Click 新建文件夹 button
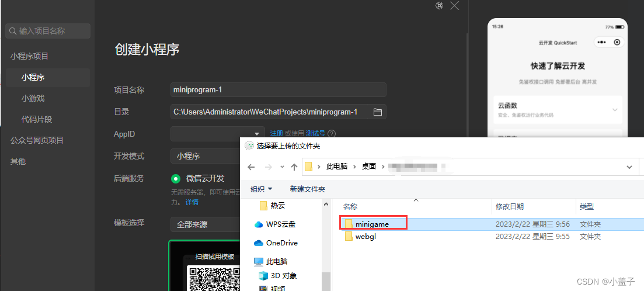The height and width of the screenshot is (291, 644). (308, 189)
